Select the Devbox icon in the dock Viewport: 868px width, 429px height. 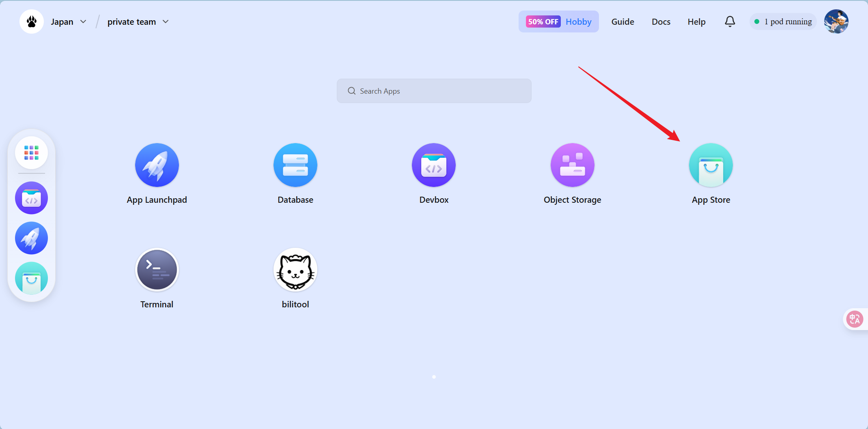click(31, 198)
